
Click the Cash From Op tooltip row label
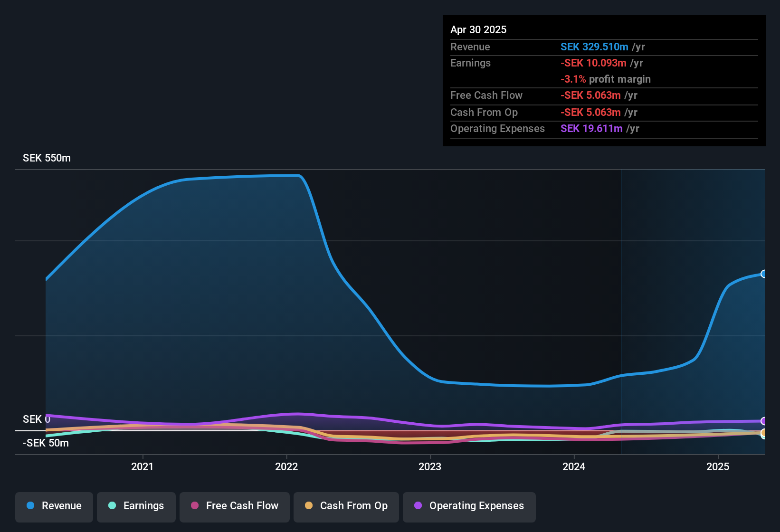point(484,112)
